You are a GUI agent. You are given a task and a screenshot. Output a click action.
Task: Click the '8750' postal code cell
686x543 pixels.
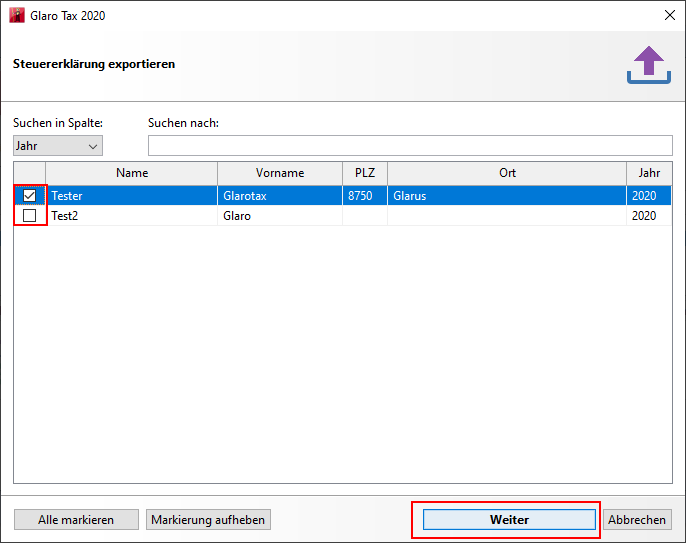tap(365, 196)
